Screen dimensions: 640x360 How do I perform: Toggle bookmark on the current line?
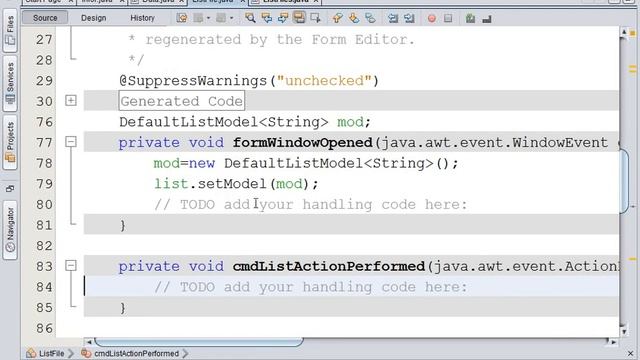coord(370,18)
